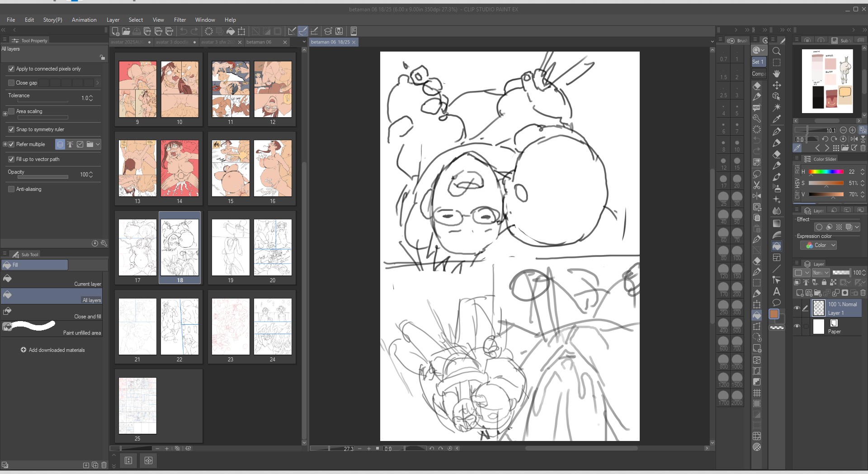Enable the Area scaling checkbox
868x474 pixels.
[11, 111]
